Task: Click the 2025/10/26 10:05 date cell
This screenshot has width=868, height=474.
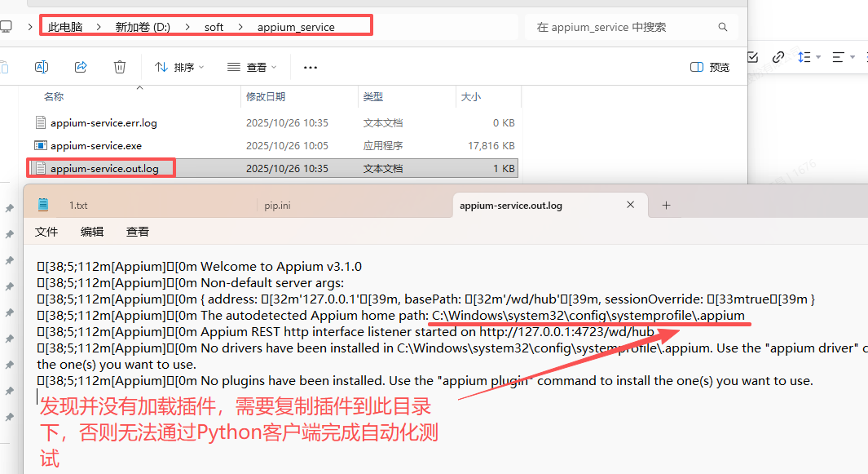Action: pyautogui.click(x=288, y=145)
